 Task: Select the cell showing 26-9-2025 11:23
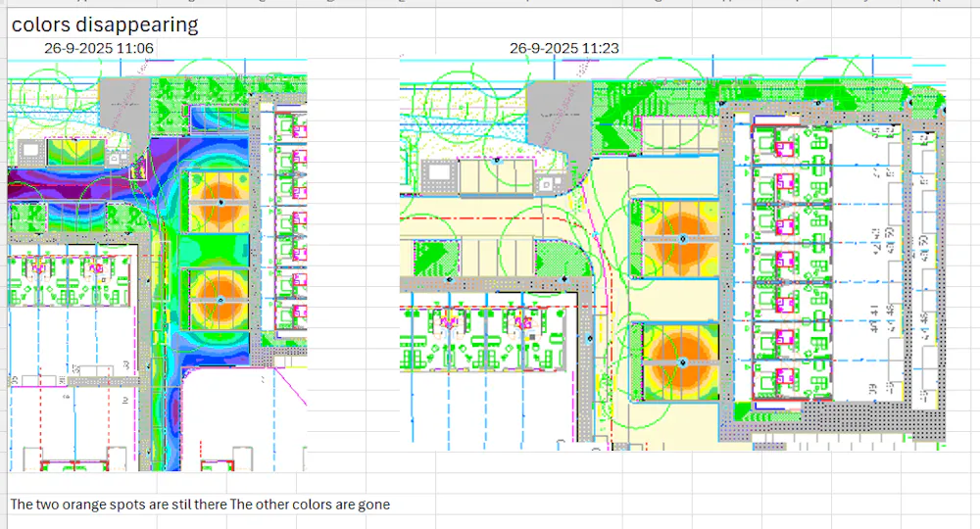[563, 48]
